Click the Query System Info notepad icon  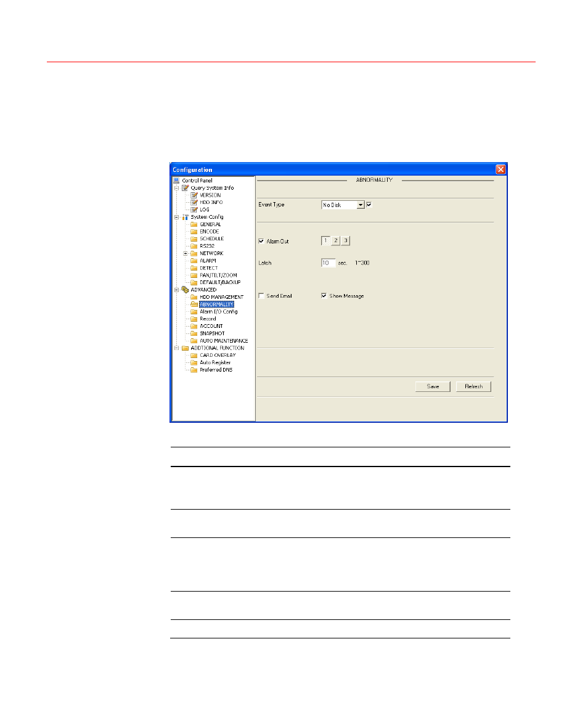coord(185,188)
